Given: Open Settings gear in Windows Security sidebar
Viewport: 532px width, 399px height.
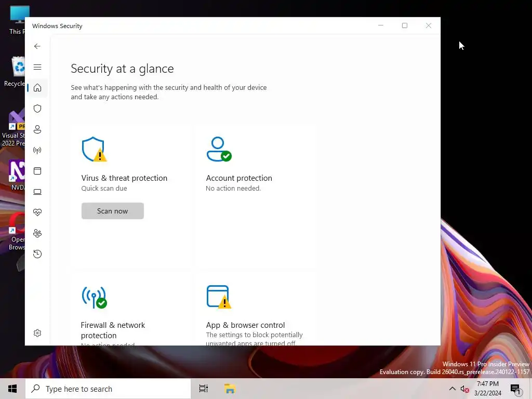Looking at the screenshot, I should pyautogui.click(x=37, y=333).
